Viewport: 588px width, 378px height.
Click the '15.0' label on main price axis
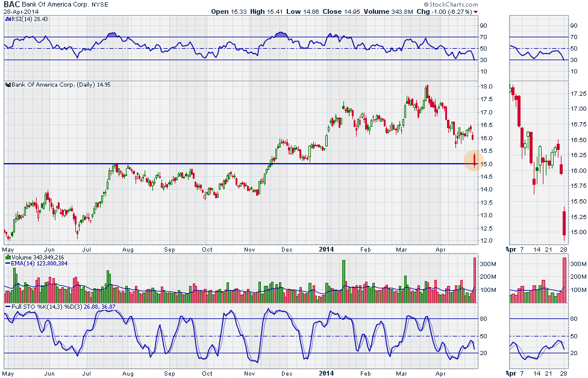[486, 164]
